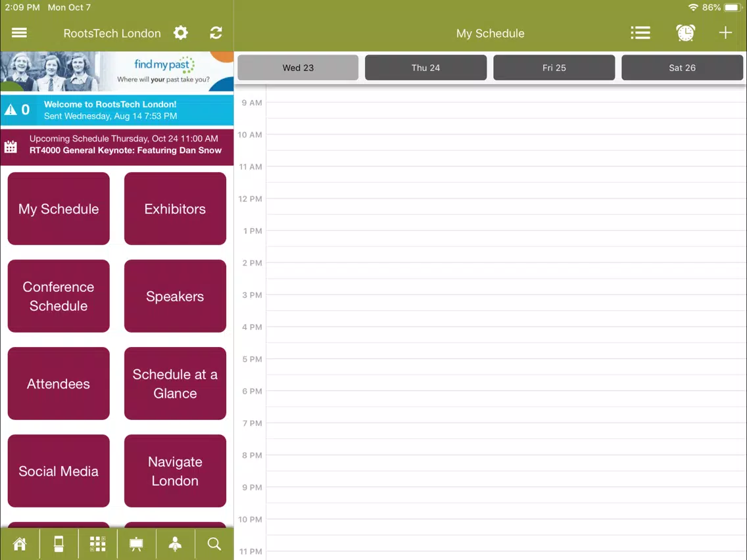Tap the 3 PM time label

pyautogui.click(x=252, y=295)
